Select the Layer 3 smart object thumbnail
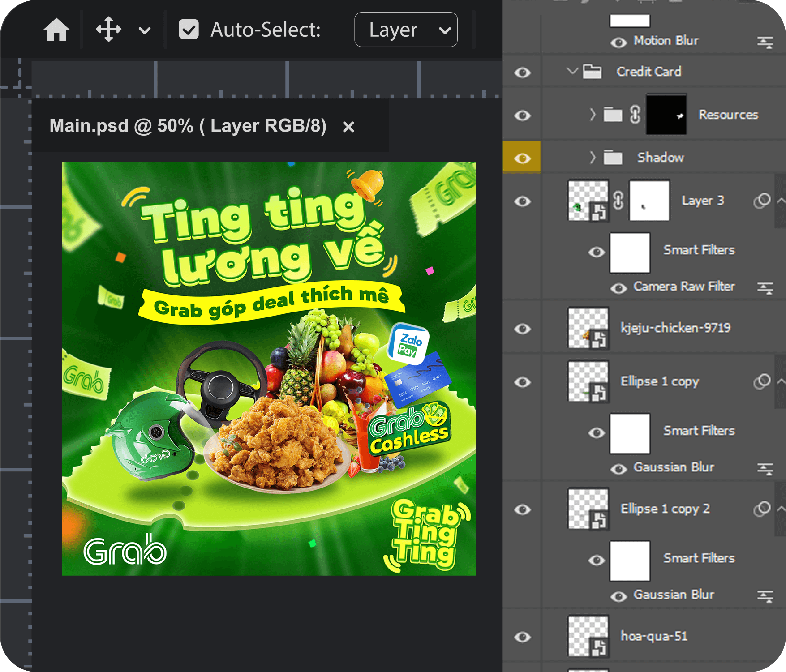 tap(588, 200)
